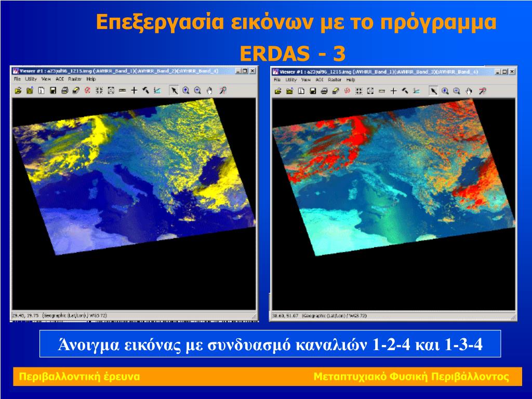Open the View menu in Band_3 viewer
This screenshot has height=399, width=532.
[305, 79]
